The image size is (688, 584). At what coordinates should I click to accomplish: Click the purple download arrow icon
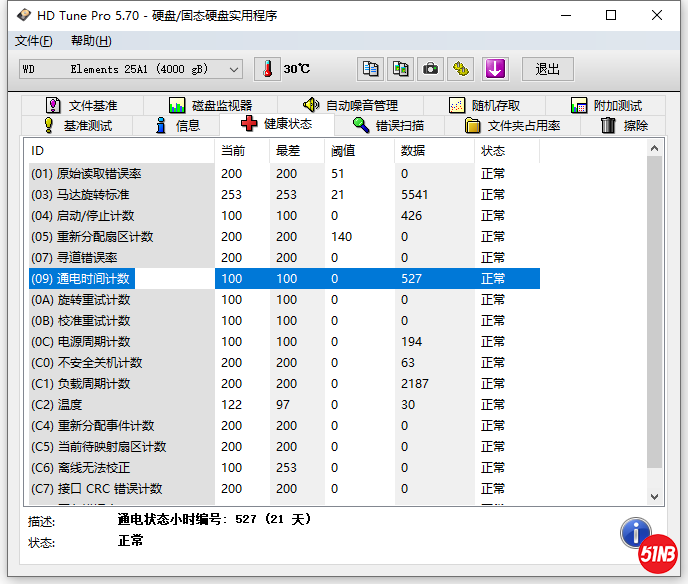[496, 69]
